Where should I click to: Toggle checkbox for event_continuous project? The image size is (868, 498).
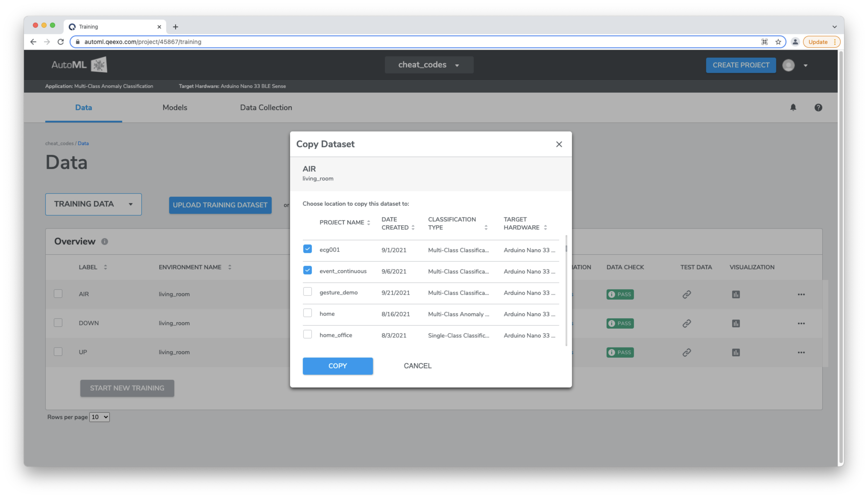[x=308, y=271]
